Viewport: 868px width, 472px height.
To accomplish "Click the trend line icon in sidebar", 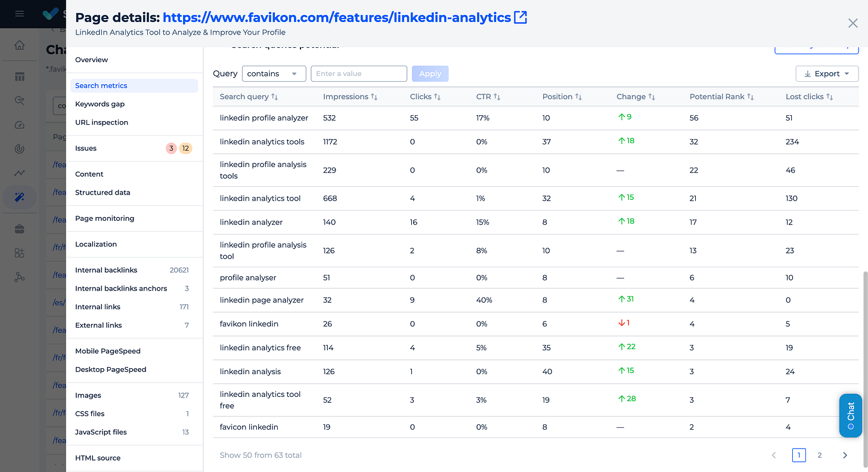I will (x=20, y=173).
